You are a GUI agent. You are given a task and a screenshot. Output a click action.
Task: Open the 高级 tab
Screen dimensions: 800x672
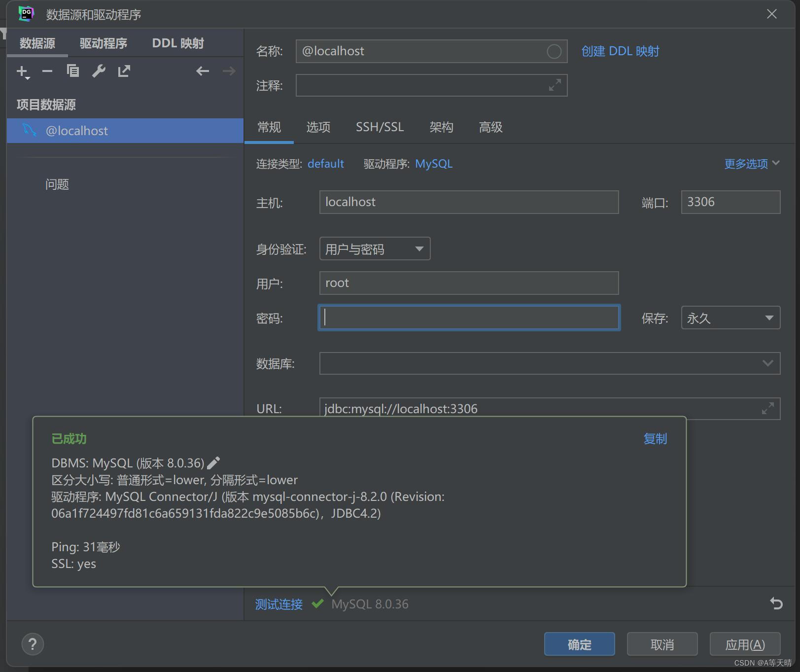[x=490, y=127]
